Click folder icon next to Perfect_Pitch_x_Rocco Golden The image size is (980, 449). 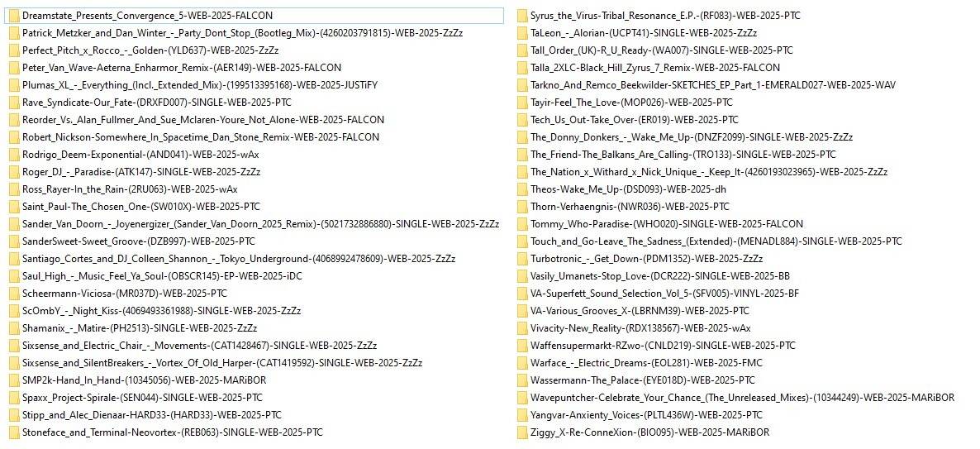(14, 50)
